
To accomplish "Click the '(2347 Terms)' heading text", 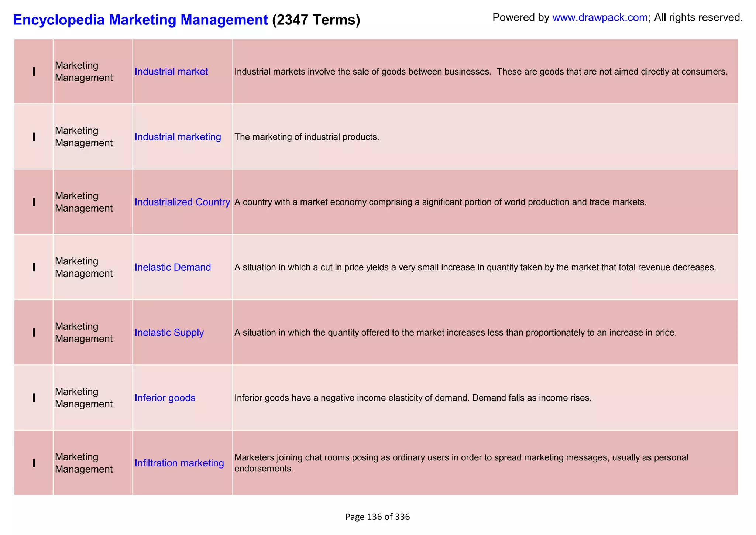I will [316, 20].
